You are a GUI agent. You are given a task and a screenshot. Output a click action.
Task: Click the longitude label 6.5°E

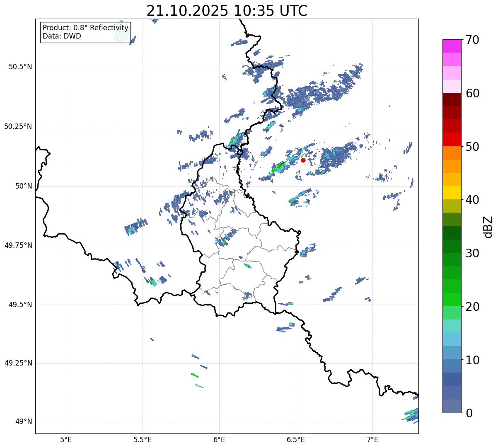[296, 439]
